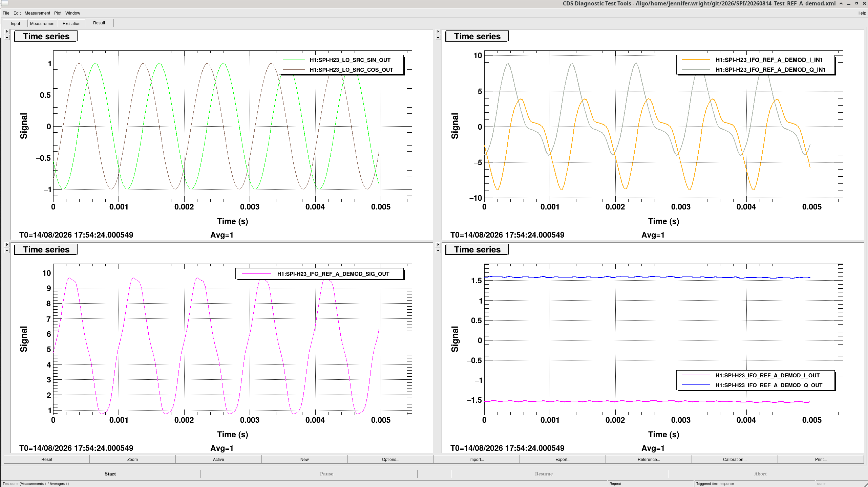Open the Measurement menu in the menu bar
This screenshot has height=487, width=868.
pos(37,13)
